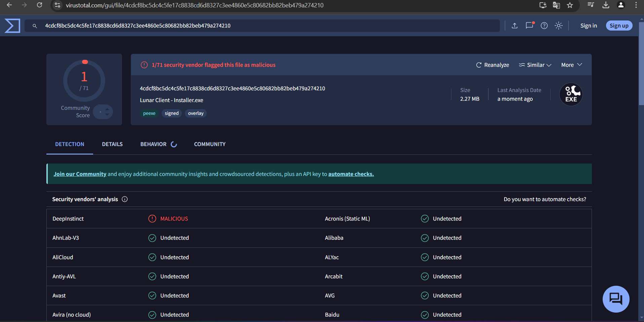Click the install app icon in address bar
Screen dimensions: 644x322
pos(543,5)
